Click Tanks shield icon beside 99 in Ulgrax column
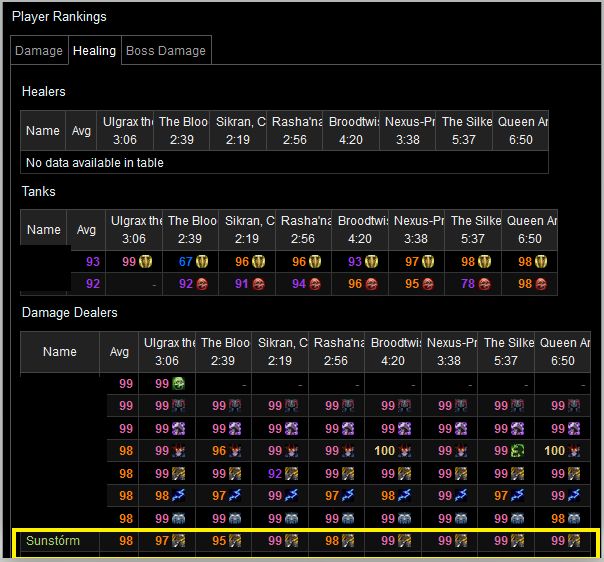Image resolution: width=604 pixels, height=562 pixels. point(146,262)
